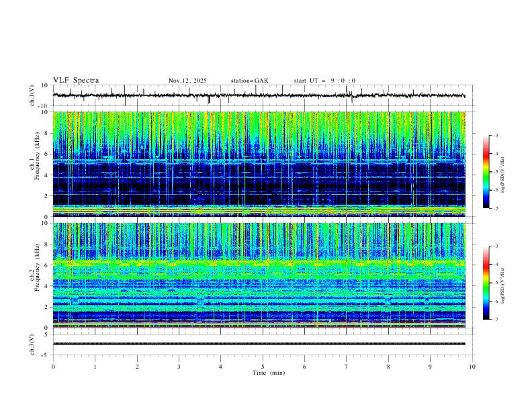Click the ch.2 spectrogram panel
This screenshot has height=411, width=532.
point(259,275)
